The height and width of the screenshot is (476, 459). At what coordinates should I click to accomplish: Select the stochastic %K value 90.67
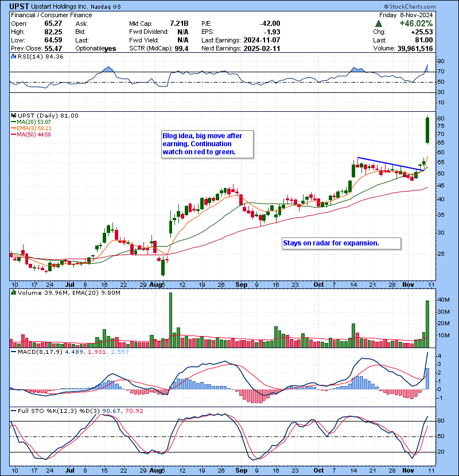112,411
